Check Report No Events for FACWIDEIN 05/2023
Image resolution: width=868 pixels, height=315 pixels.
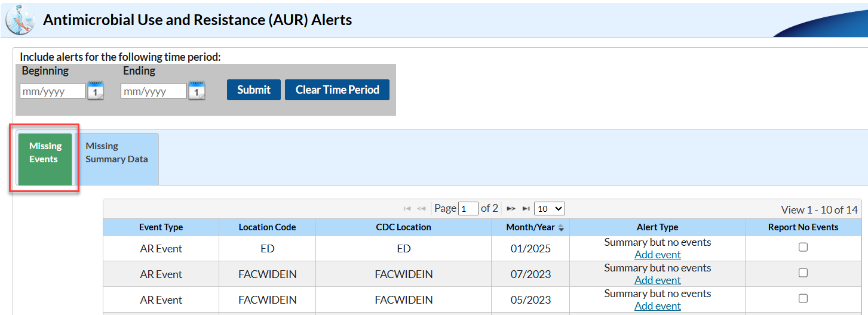(x=803, y=298)
